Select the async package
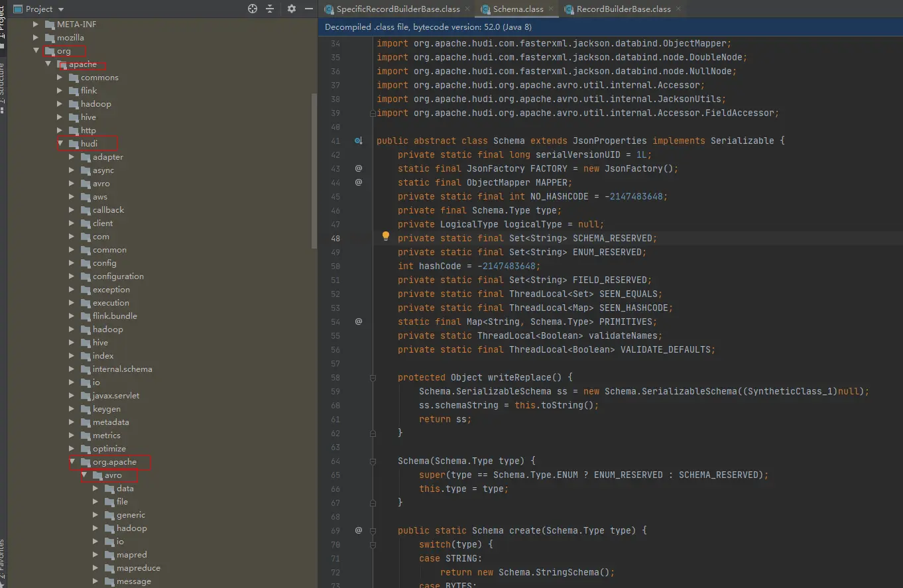This screenshot has width=903, height=588. pyautogui.click(x=103, y=170)
